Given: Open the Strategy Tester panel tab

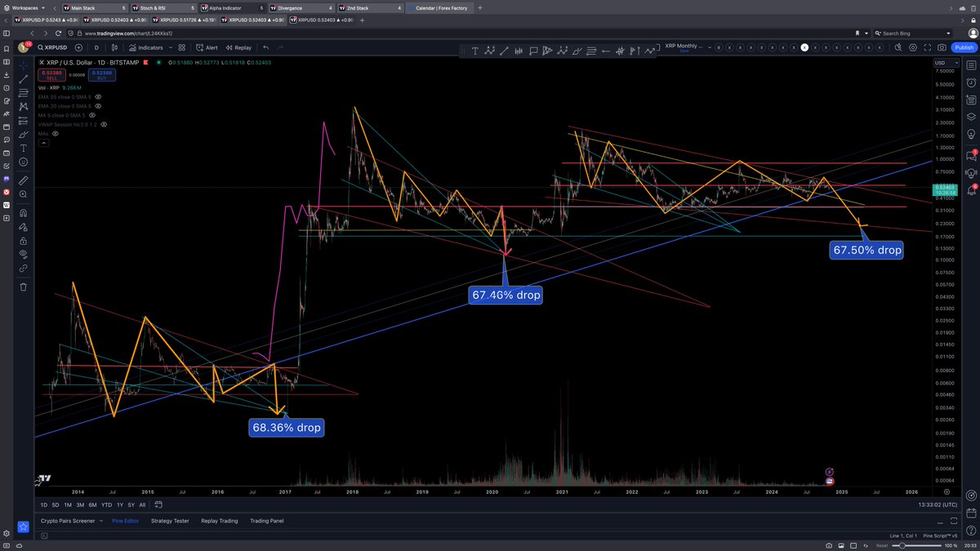Looking at the screenshot, I should point(170,521).
